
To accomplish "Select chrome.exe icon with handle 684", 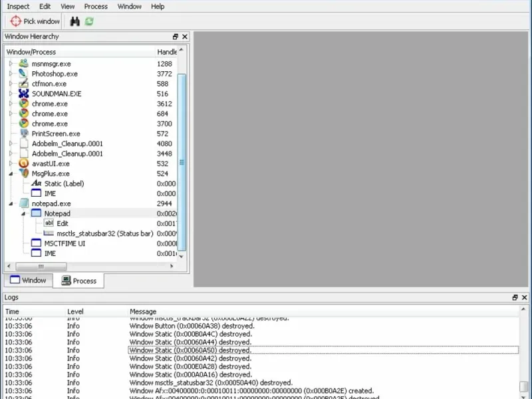I will (x=23, y=113).
